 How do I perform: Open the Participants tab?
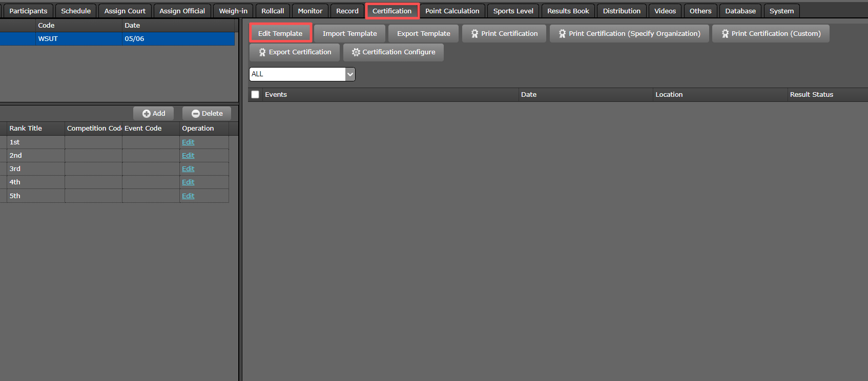pyautogui.click(x=28, y=11)
